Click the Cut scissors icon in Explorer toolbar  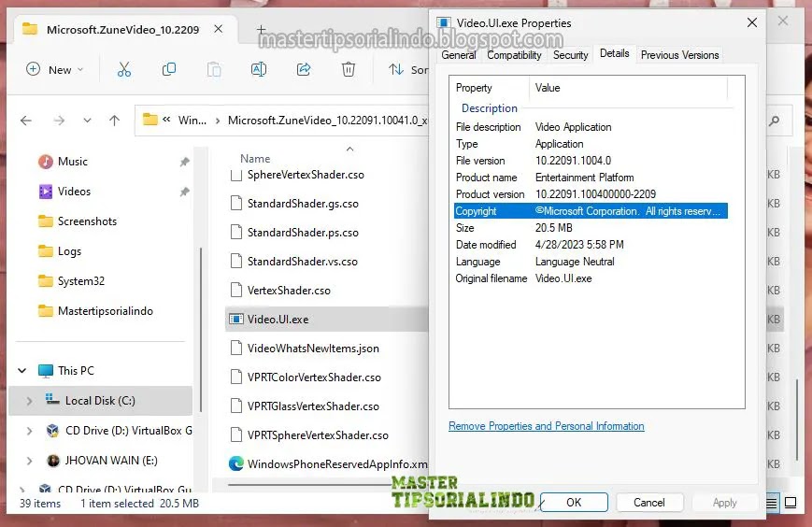(124, 69)
